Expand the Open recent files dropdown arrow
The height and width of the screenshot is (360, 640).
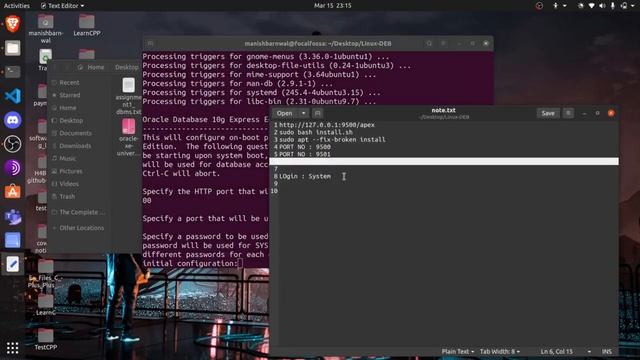pyautogui.click(x=304, y=113)
